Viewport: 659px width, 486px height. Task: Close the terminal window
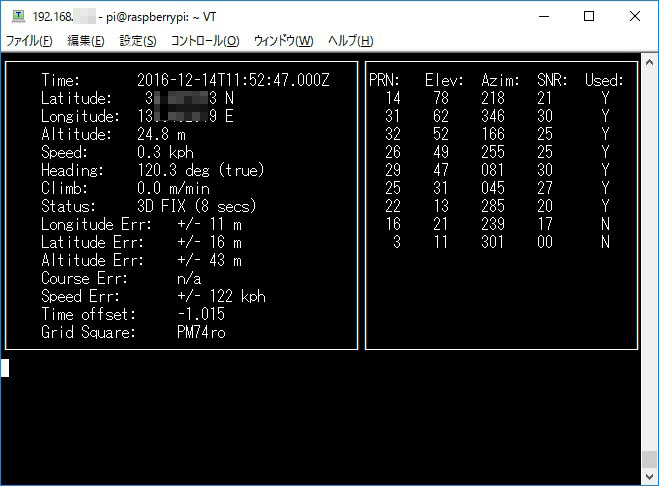point(636,16)
